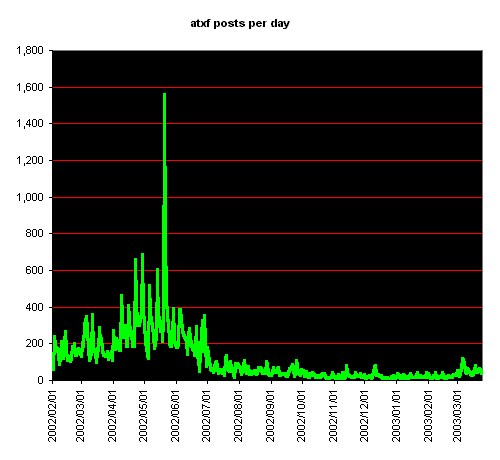Click the y-axis label 0

pos(40,380)
